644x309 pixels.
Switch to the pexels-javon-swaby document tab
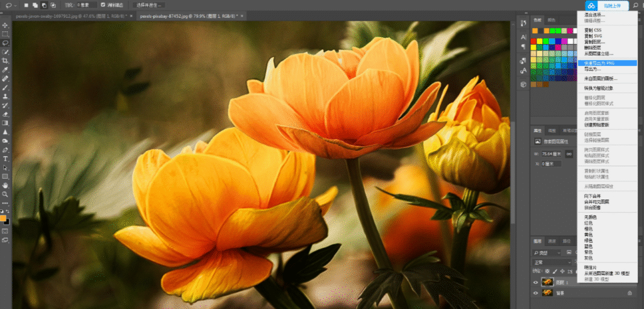coord(72,16)
